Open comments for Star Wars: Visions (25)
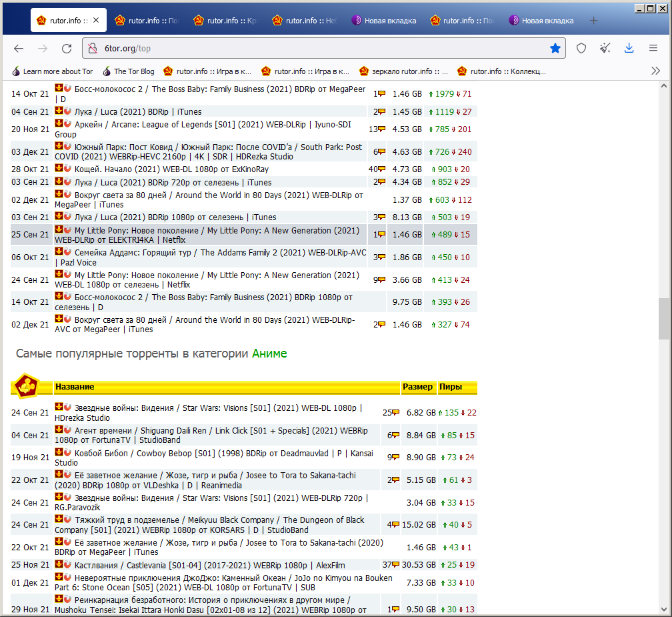Viewport: 672px width, 617px height. click(x=391, y=412)
